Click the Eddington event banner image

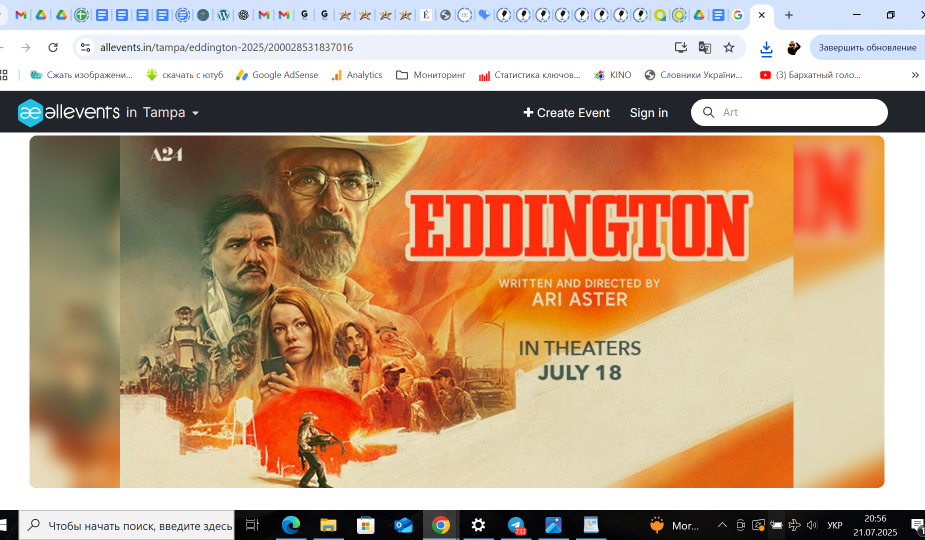(457, 312)
